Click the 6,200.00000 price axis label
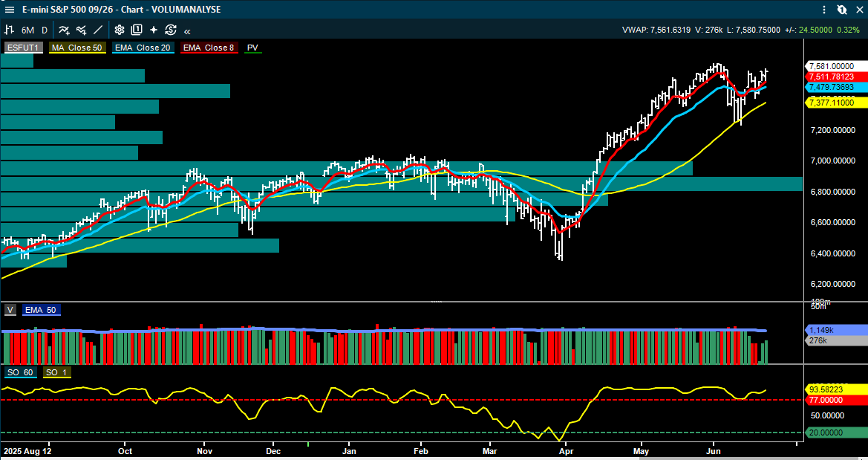The image size is (868, 460). [x=832, y=284]
